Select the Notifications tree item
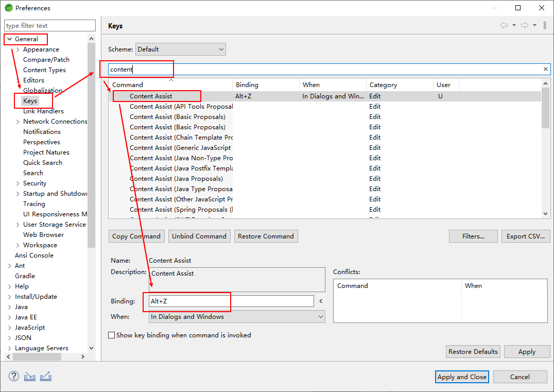554x392 pixels. [42, 132]
